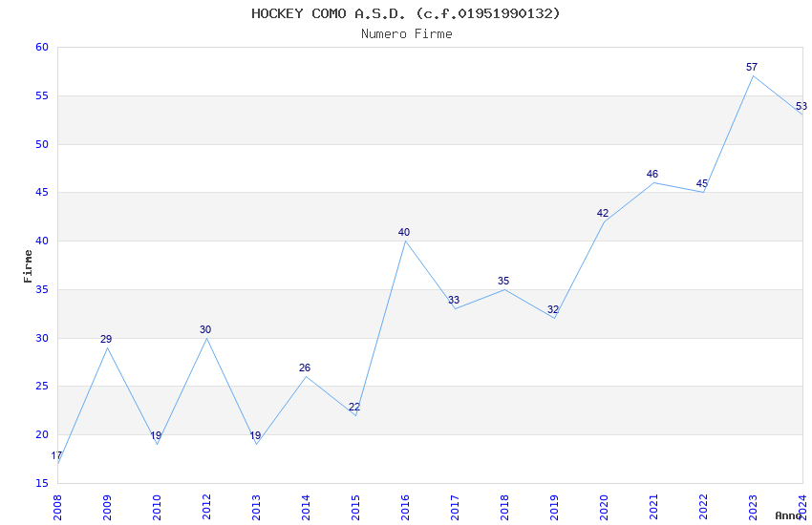812x525 pixels.
Task: Click the y-axis tick label 25
Action: 42,387
